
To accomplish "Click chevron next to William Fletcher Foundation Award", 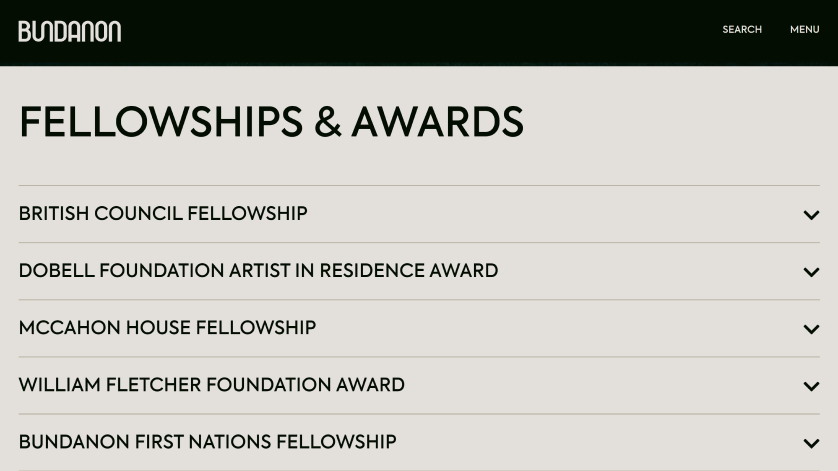I will (811, 386).
